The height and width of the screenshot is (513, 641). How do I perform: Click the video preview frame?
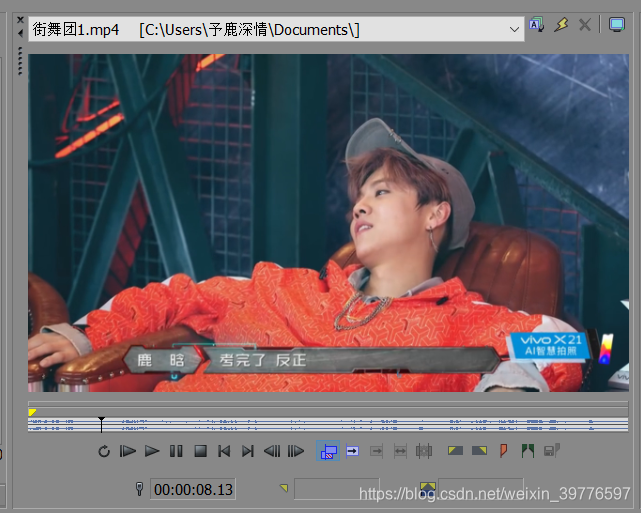click(x=328, y=223)
